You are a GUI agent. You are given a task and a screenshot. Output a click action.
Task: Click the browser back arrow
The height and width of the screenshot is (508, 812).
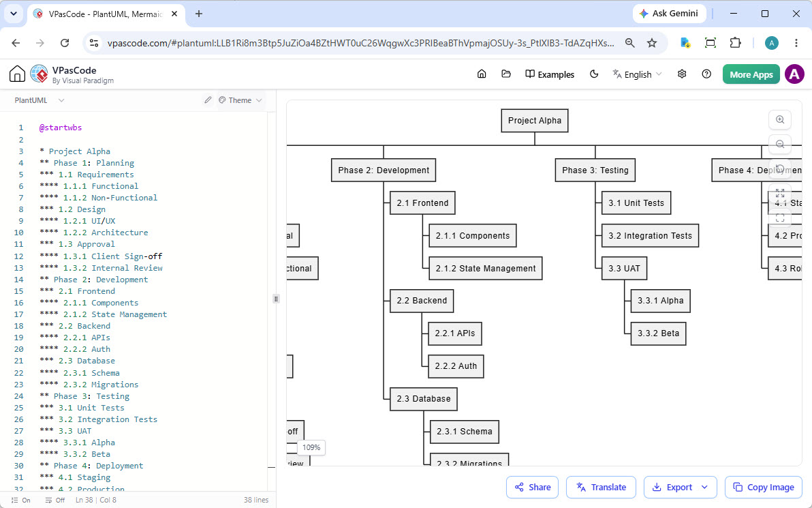(16, 43)
